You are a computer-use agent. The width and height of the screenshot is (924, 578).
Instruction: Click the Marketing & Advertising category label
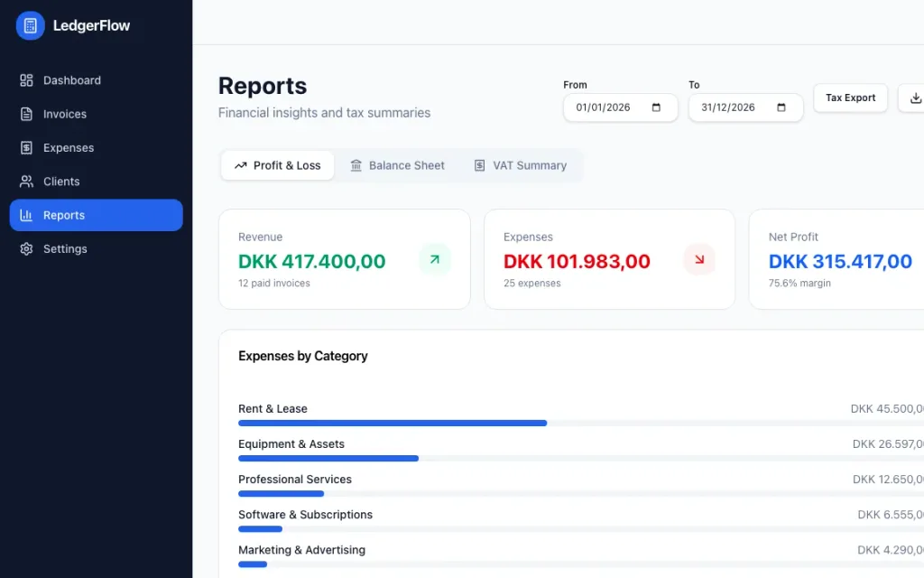(301, 550)
